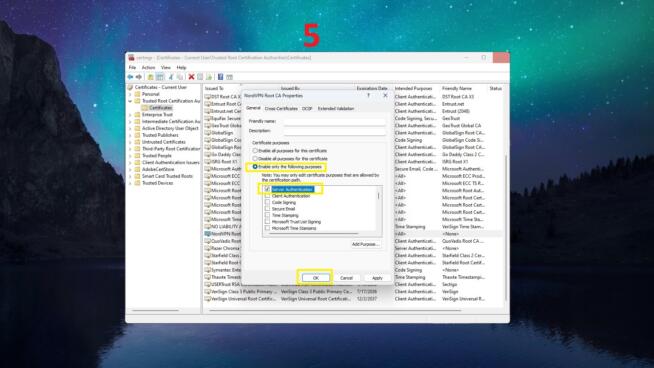The image size is (654, 368).
Task: Sort by the Intended Purposes column header
Action: [x=413, y=88]
